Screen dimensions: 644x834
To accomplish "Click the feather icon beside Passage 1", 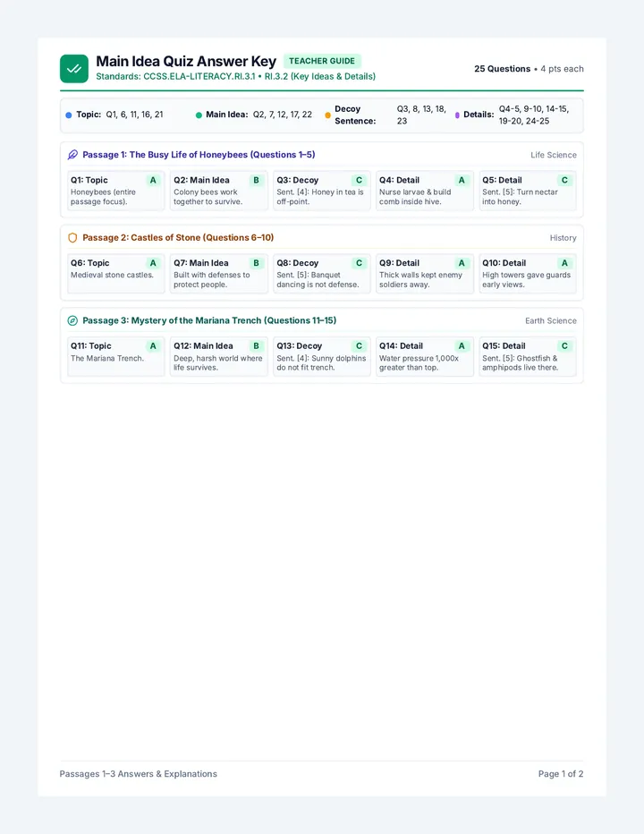I will click(72, 155).
